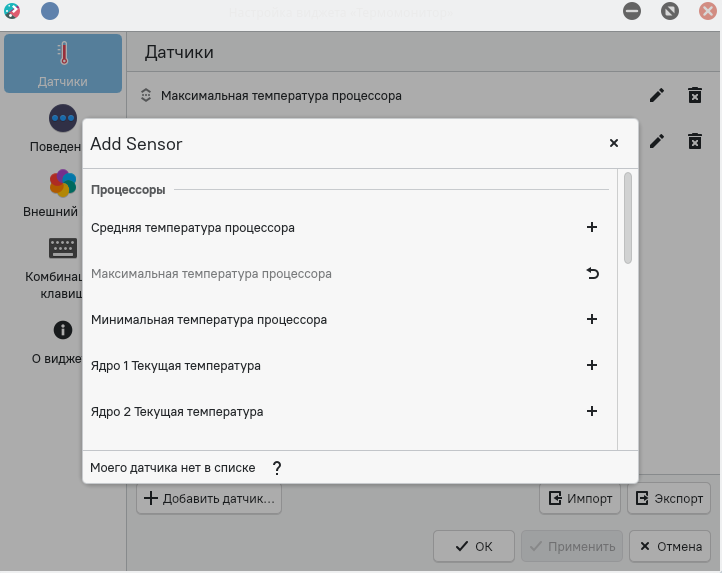Edit the second sensor in list
This screenshot has height=573, width=722.
(x=657, y=141)
